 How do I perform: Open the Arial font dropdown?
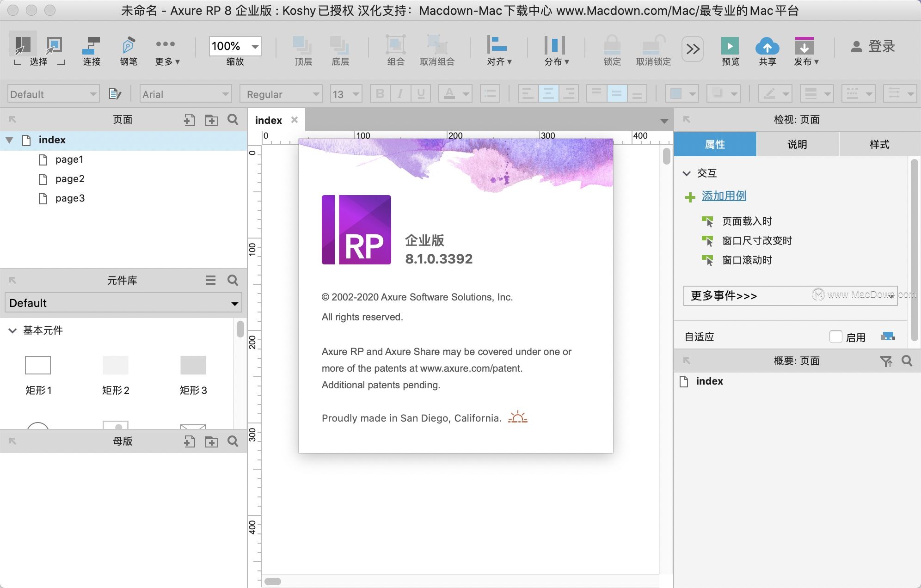coord(185,94)
